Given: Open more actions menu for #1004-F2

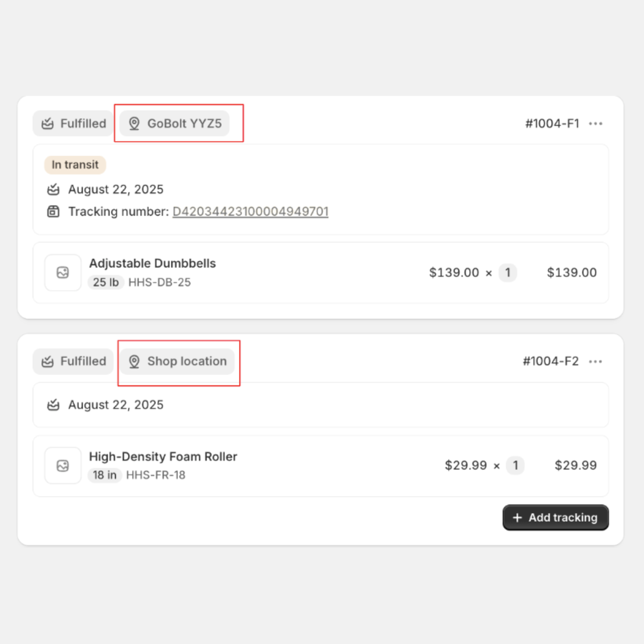Looking at the screenshot, I should (595, 361).
